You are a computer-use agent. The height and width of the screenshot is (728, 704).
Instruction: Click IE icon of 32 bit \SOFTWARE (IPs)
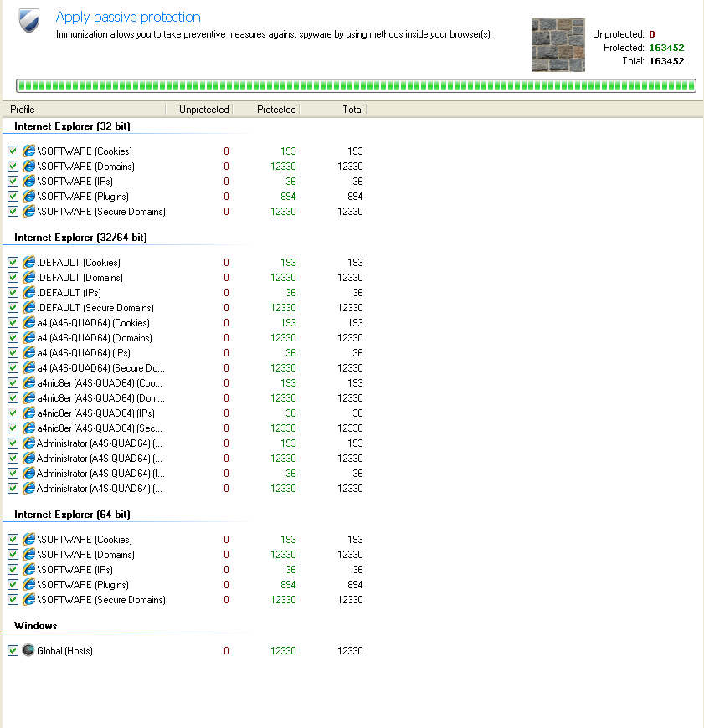(29, 181)
